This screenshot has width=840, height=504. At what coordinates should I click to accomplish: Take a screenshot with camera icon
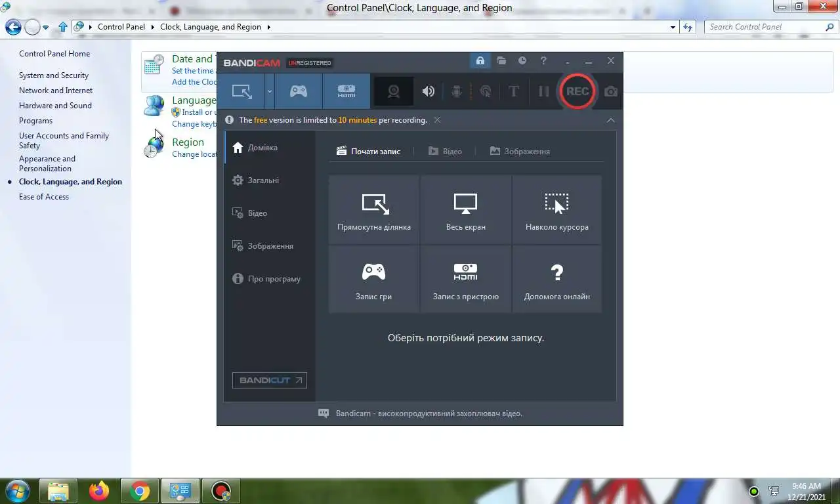pos(611,91)
